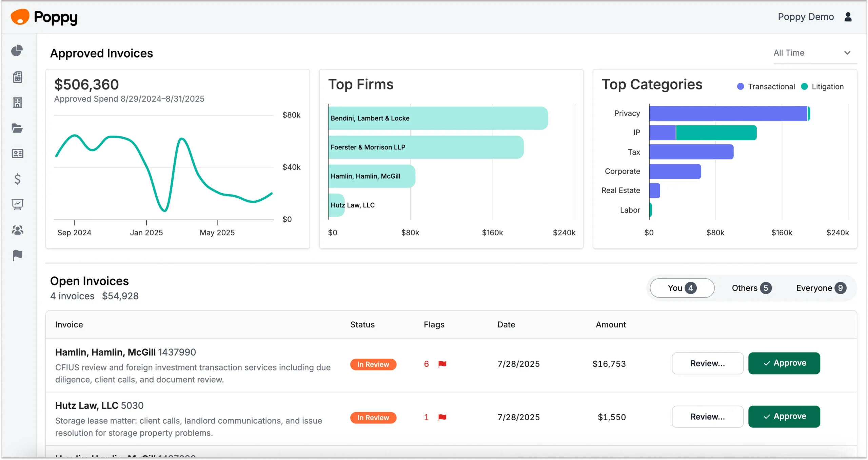Open Review menu for Hamlin invoice 1437990
This screenshot has height=460, width=868.
coord(707,363)
